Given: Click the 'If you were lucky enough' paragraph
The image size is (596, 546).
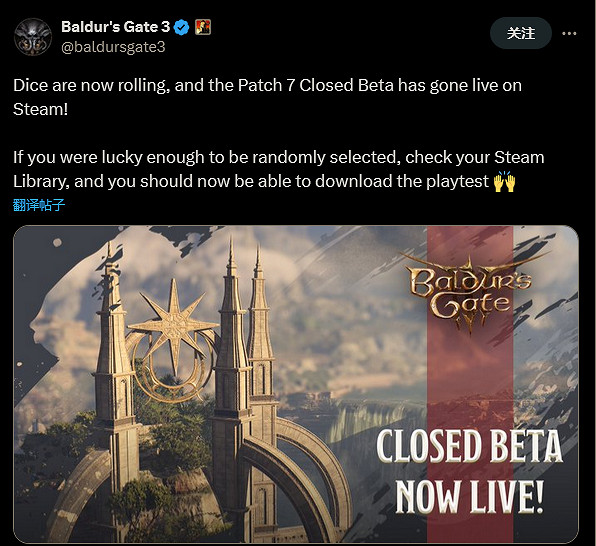Looking at the screenshot, I should click(279, 169).
